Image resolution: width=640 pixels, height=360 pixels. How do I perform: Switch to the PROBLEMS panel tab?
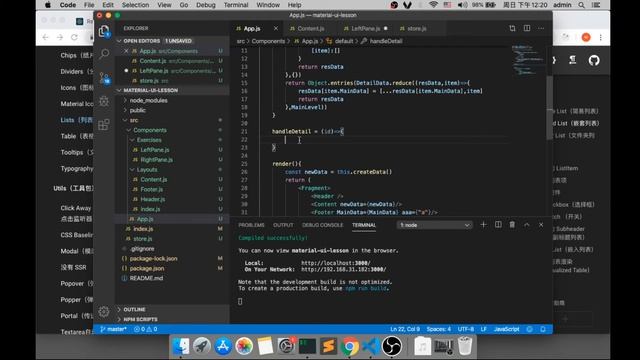[x=251, y=225]
